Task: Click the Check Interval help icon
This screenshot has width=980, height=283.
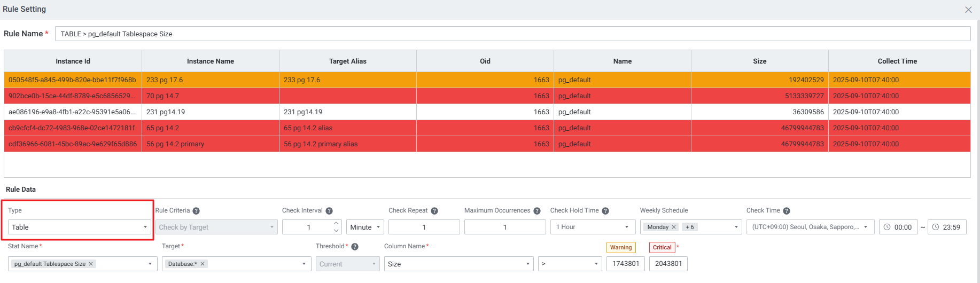Action: (329, 211)
